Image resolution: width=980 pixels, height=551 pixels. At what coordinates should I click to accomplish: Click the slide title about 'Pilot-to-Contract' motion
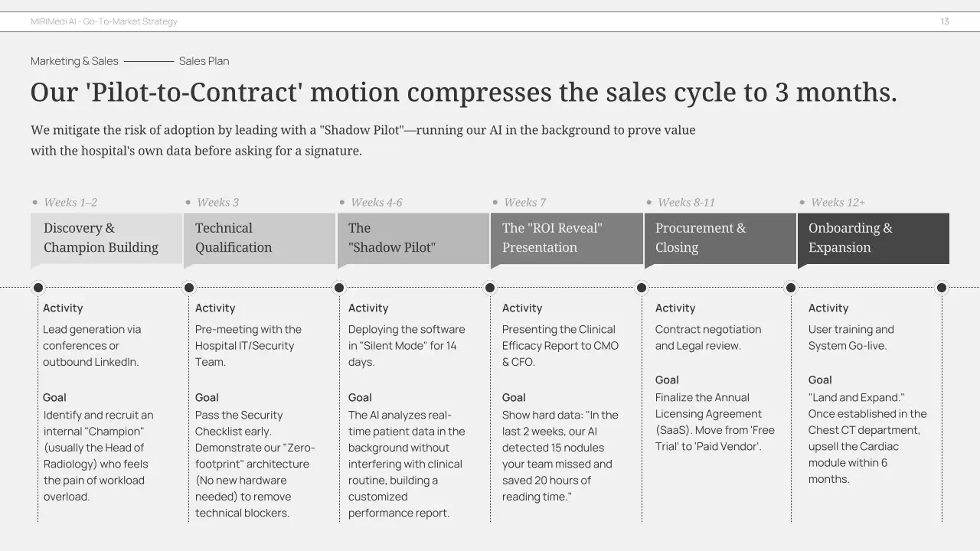463,93
